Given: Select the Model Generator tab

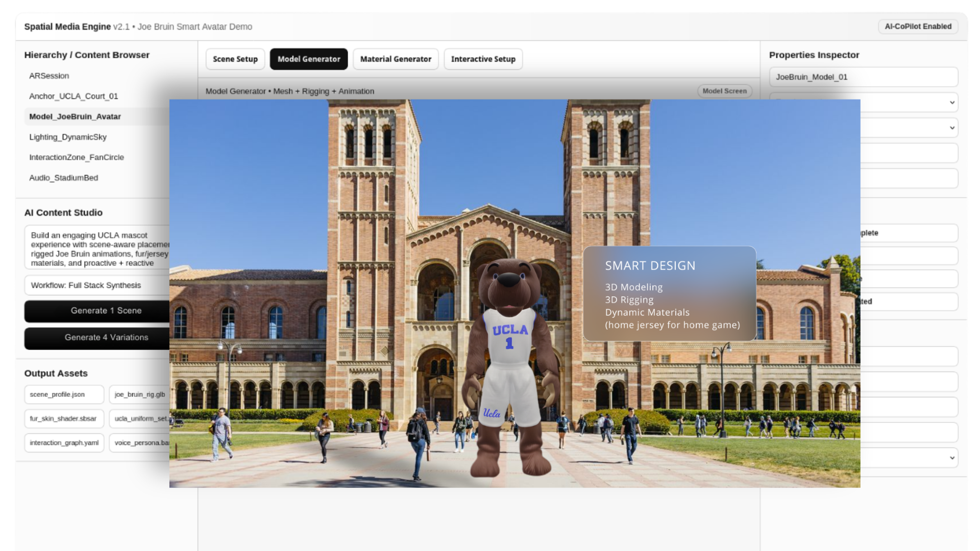Looking at the screenshot, I should [x=309, y=59].
